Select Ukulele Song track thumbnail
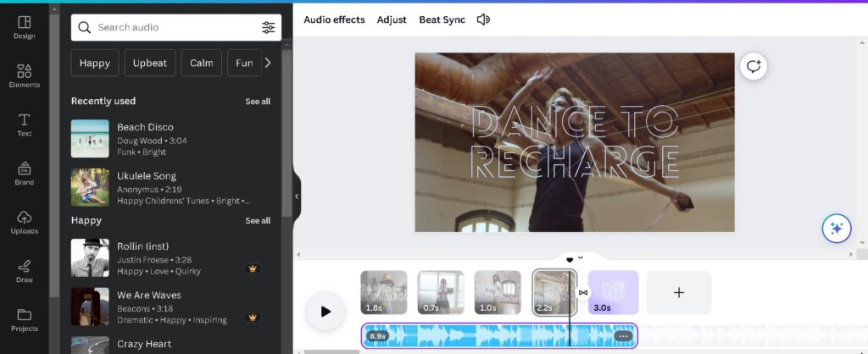Image resolution: width=868 pixels, height=354 pixels. click(x=90, y=187)
